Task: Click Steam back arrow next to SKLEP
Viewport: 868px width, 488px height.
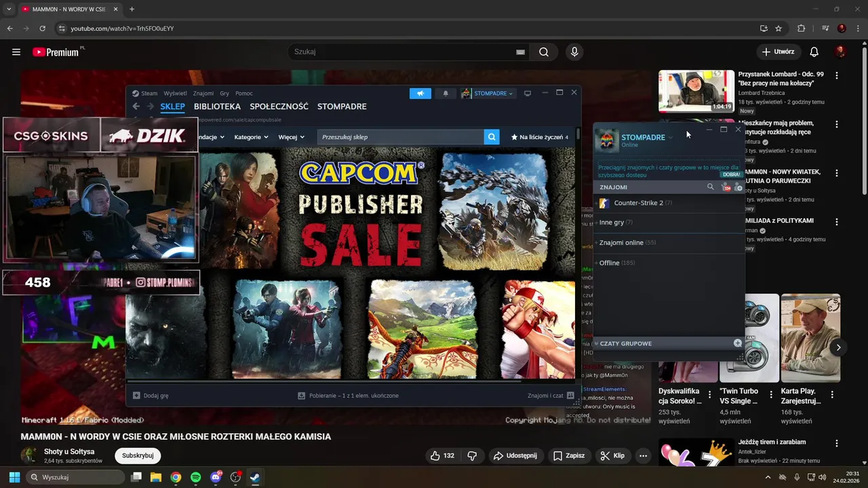Action: 136,106
